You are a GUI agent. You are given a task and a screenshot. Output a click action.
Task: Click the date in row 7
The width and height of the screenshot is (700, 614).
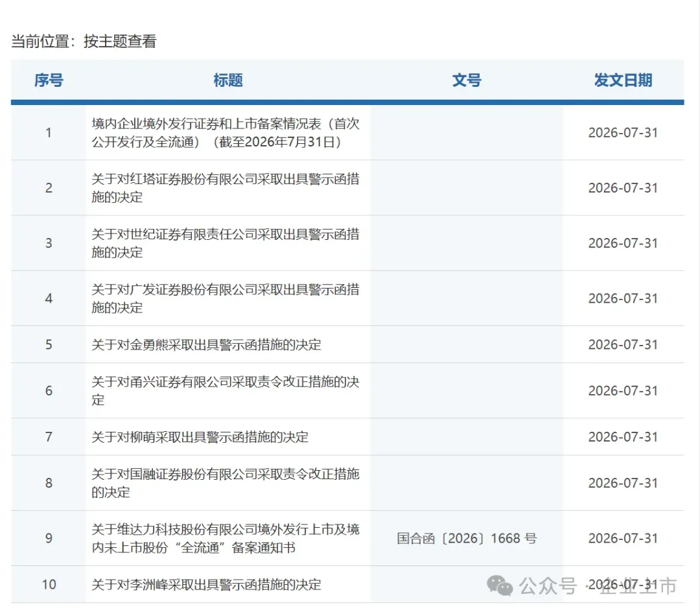624,437
